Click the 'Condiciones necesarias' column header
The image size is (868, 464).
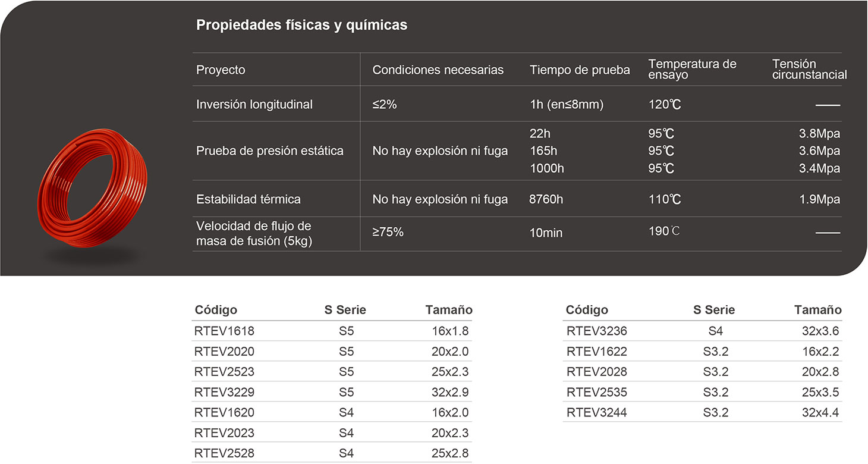pos(438,70)
